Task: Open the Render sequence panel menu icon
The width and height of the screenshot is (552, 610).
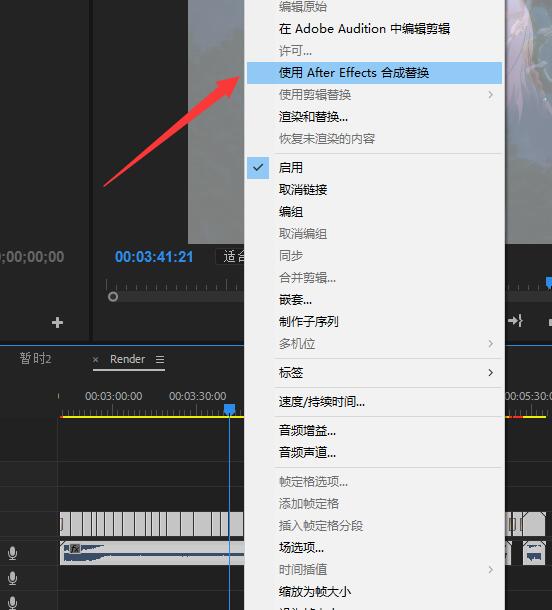Action: [x=160, y=359]
